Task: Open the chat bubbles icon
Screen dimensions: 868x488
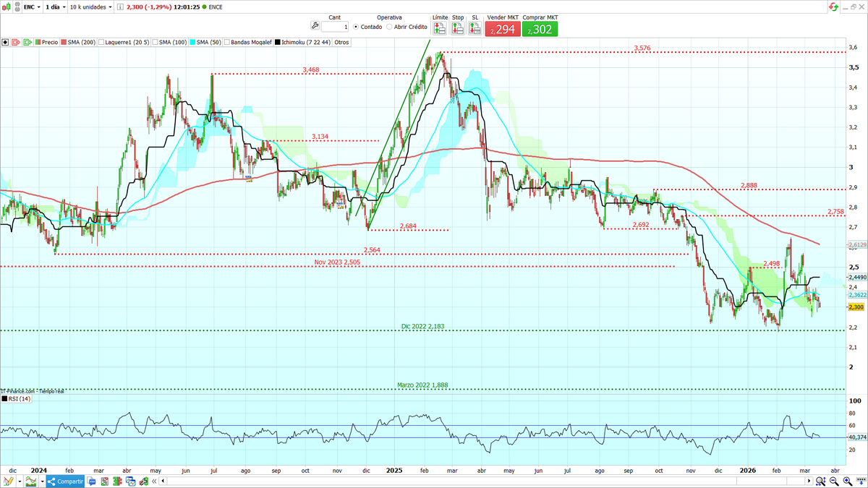Action: pyautogui.click(x=91, y=481)
